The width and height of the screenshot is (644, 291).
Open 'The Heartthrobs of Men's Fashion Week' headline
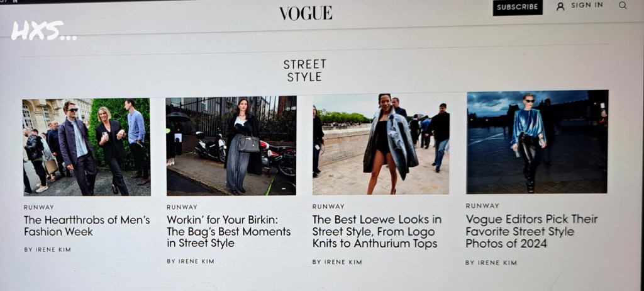tap(87, 225)
